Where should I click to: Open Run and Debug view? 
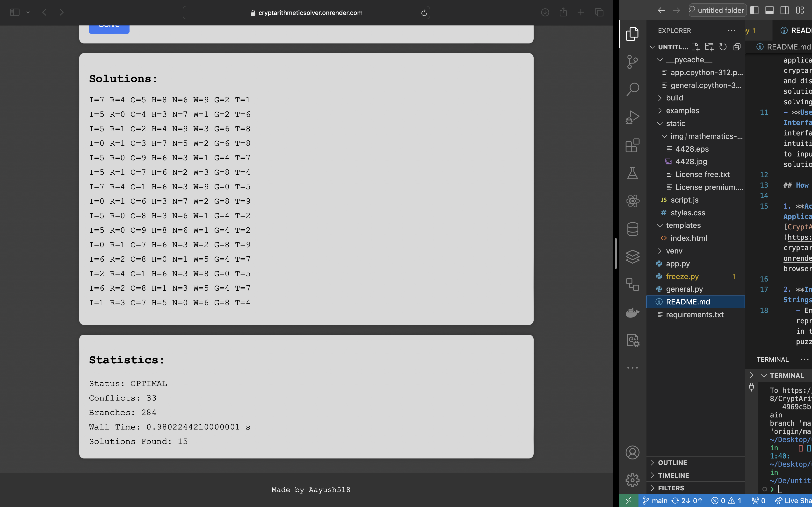tap(632, 117)
